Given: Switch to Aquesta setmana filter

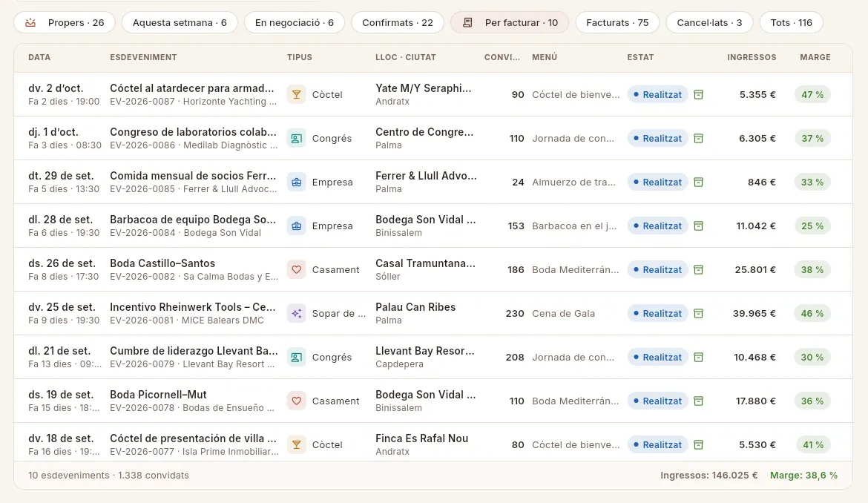Looking at the screenshot, I should (x=180, y=23).
